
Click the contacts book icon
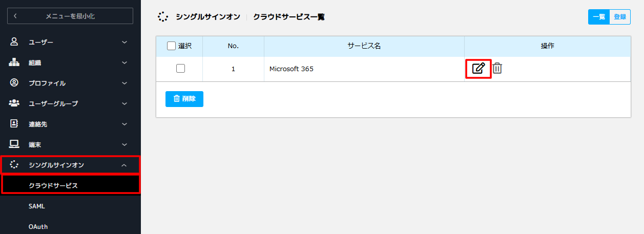14,124
